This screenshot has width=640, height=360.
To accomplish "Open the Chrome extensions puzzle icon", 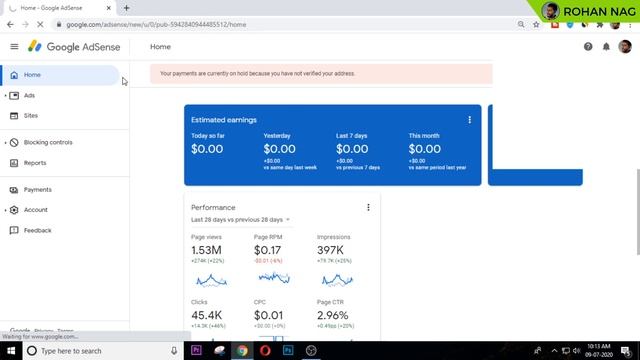I will pos(600,24).
